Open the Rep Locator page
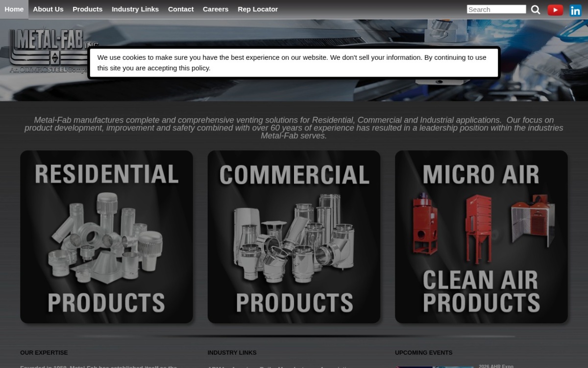 258,9
